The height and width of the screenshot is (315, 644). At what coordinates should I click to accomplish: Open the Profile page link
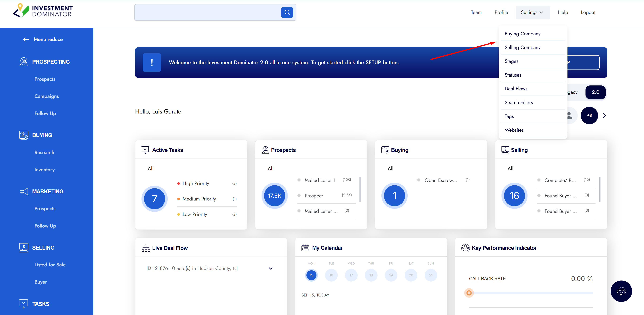(501, 12)
